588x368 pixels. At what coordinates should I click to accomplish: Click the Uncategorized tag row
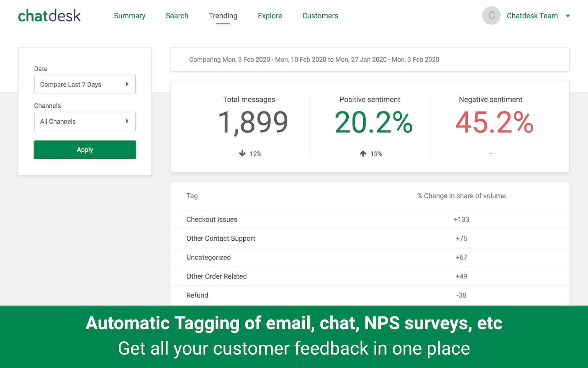[208, 258]
